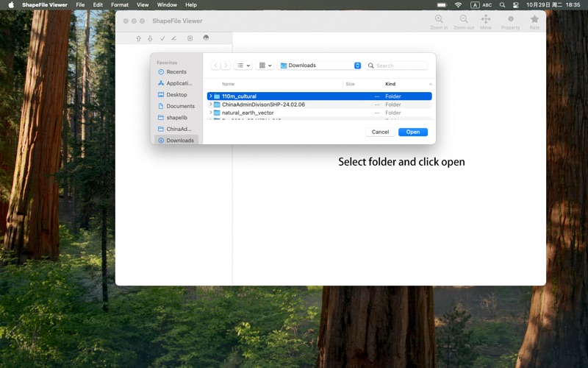The image size is (588, 368).
Task: Click the boxed X remove icon
Action: coord(190,38)
